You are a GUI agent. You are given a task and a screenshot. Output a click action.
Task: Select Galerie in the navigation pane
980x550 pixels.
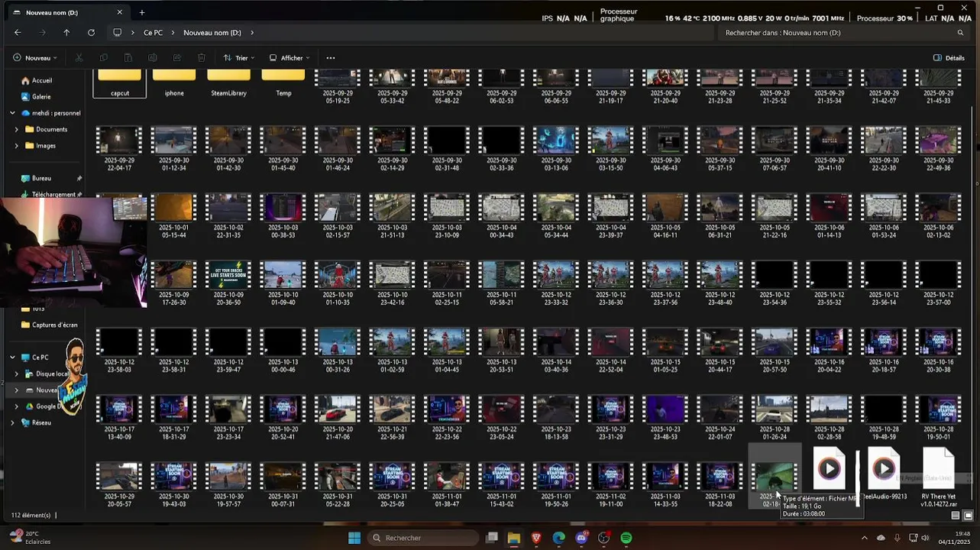(41, 97)
